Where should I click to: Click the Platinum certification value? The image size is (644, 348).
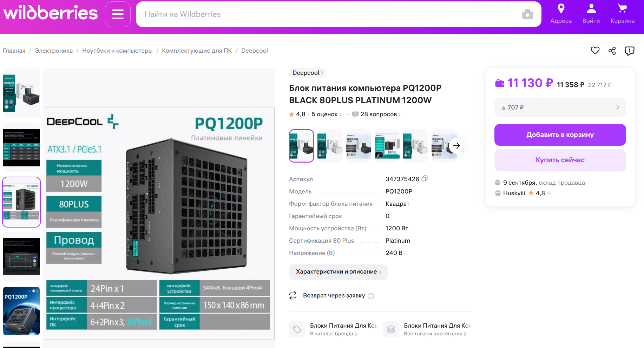point(398,241)
